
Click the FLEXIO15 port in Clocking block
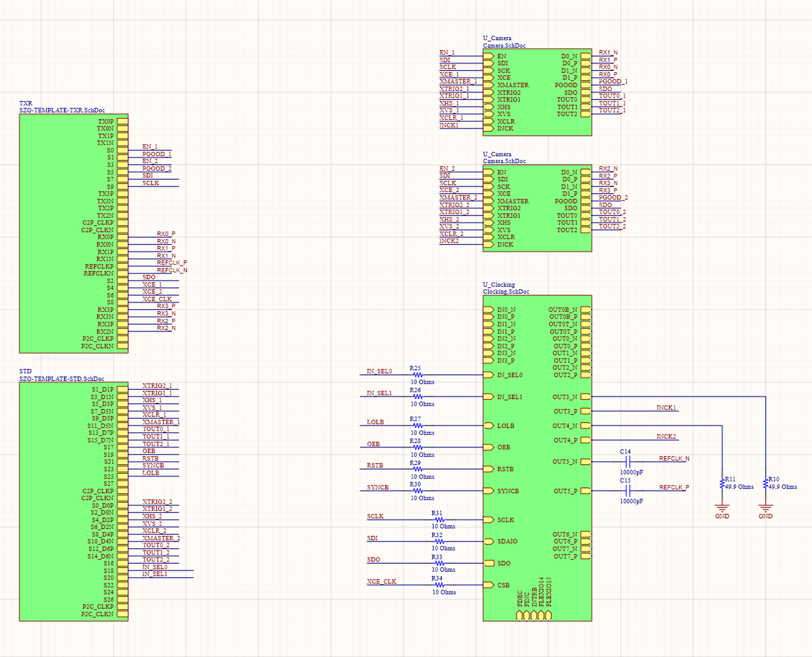(548, 615)
